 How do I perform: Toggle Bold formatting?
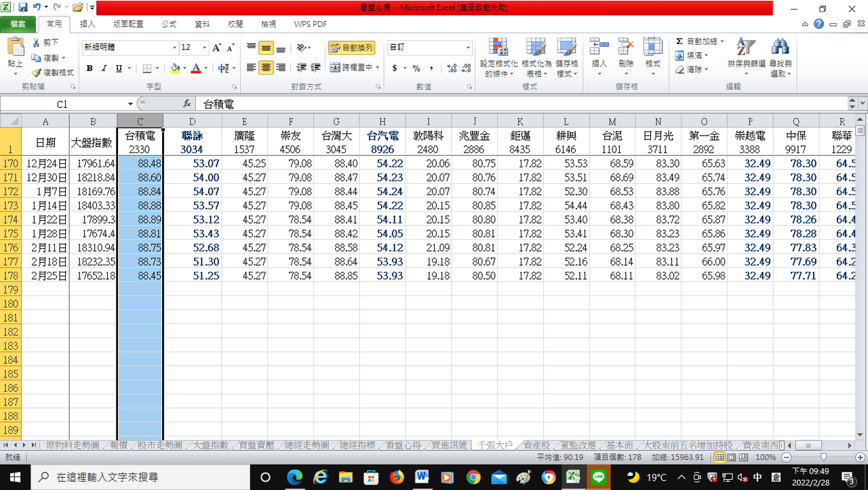tap(90, 68)
